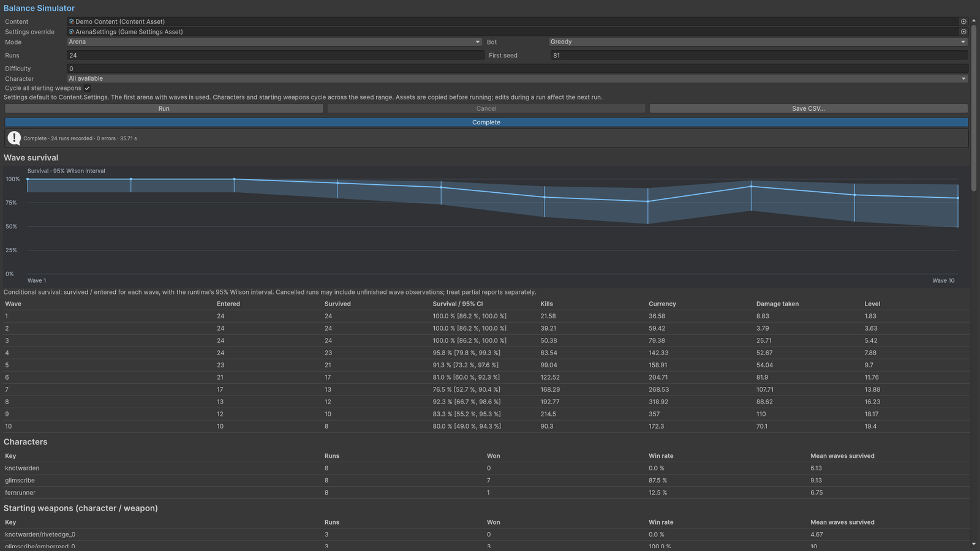Click the ArenaSettings (Game Settings Asset) field
Viewport: 980px width, 551px height.
(x=513, y=32)
